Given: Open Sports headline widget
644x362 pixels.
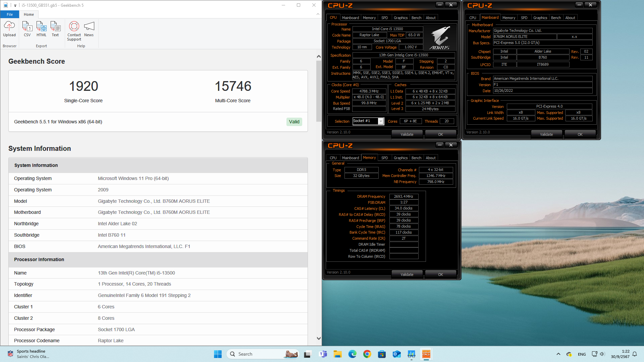Looking at the screenshot, I should 29,354.
